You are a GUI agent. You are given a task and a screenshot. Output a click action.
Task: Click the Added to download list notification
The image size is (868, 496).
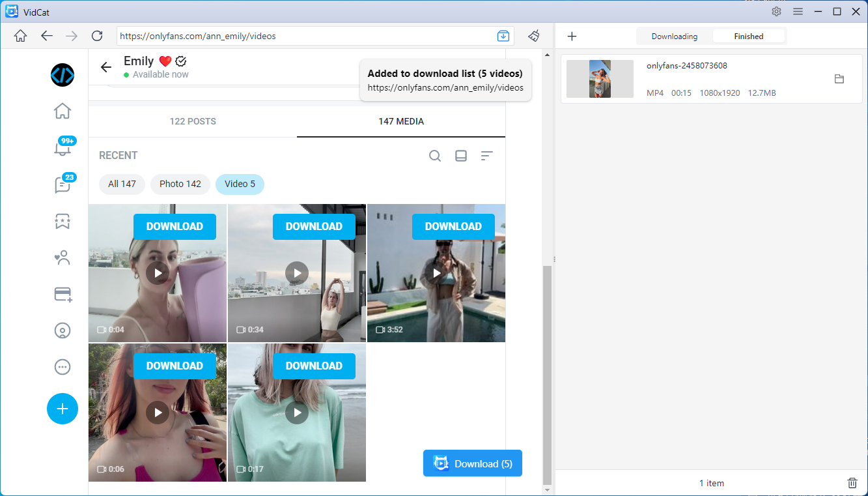click(x=445, y=80)
